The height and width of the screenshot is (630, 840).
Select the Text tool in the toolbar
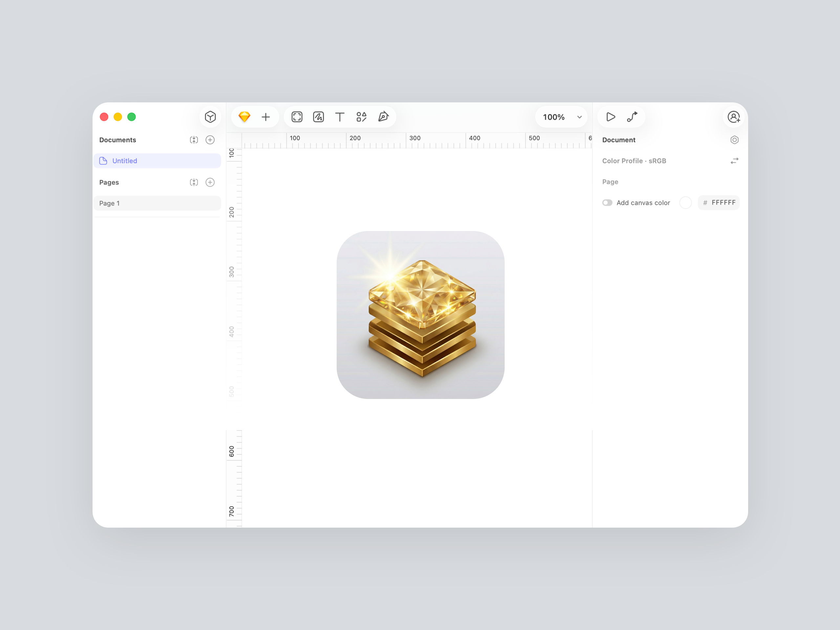click(x=340, y=117)
